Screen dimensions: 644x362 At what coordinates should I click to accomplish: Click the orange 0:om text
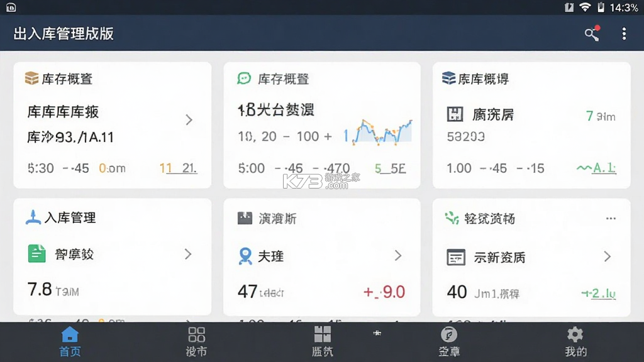click(112, 168)
